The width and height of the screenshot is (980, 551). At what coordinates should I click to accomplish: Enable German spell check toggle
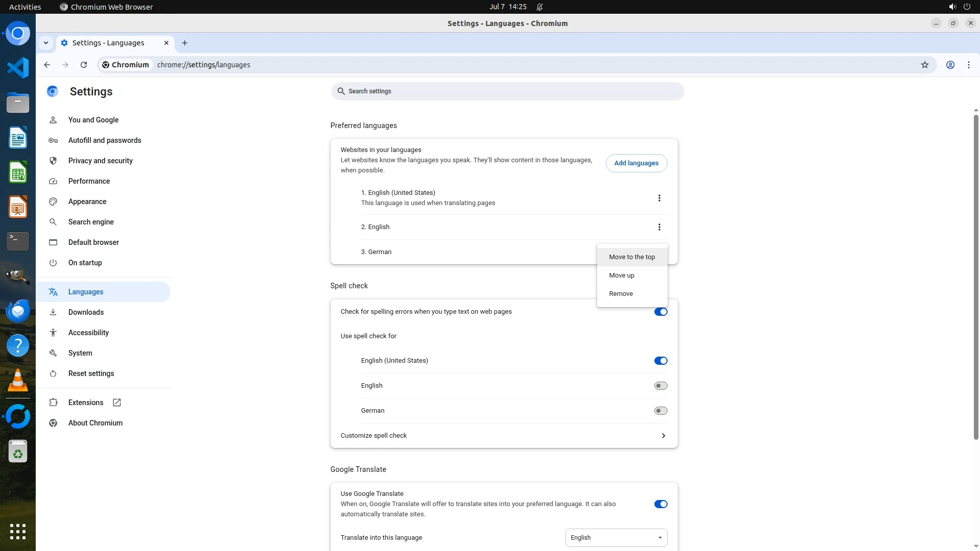[x=660, y=411]
